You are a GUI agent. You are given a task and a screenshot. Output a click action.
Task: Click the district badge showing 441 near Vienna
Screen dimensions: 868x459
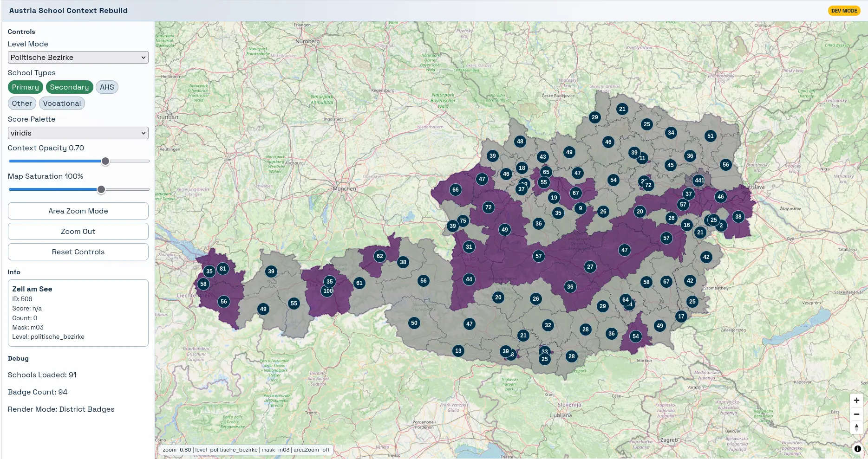pyautogui.click(x=699, y=181)
